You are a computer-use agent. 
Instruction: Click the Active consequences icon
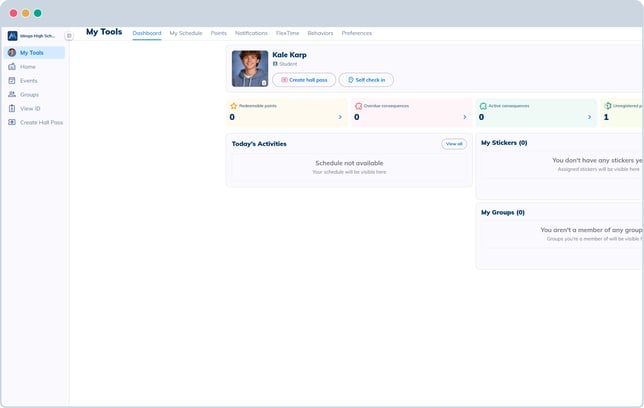point(483,105)
